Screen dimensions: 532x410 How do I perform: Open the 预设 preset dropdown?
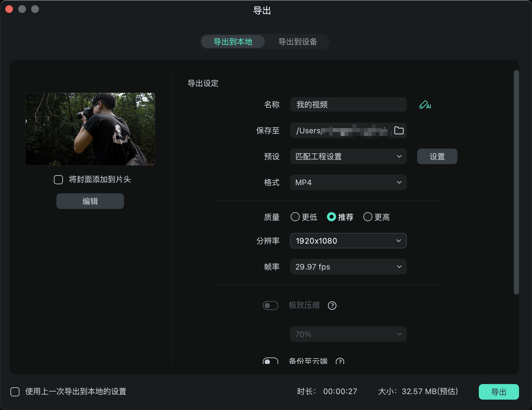[348, 156]
